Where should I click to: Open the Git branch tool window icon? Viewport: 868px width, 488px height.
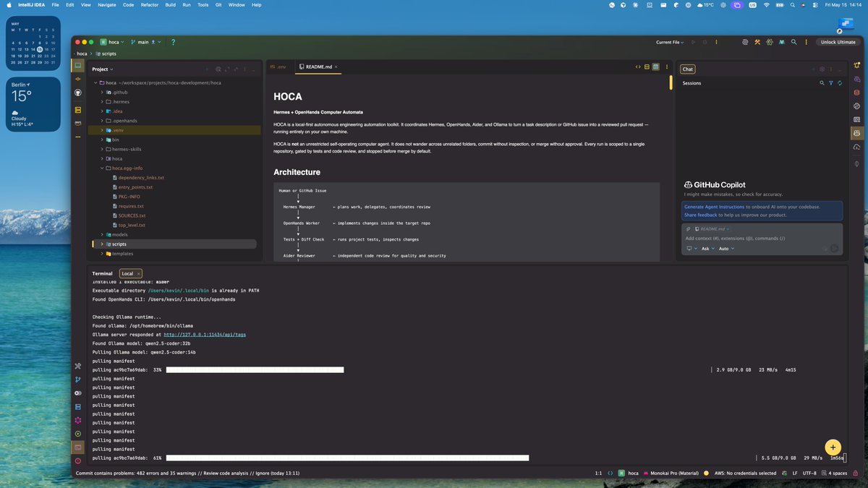point(78,379)
